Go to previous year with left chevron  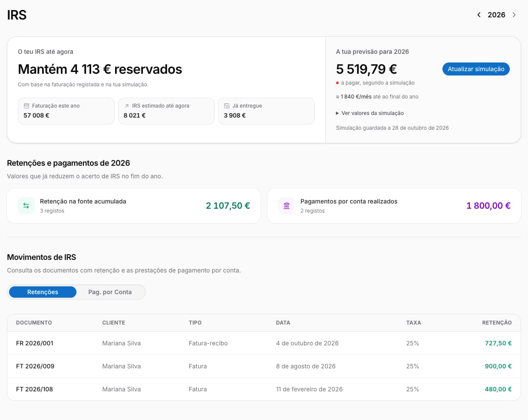[479, 15]
